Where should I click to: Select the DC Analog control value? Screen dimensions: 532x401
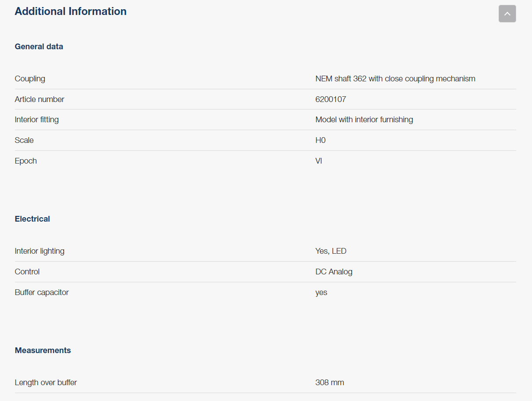pos(334,272)
